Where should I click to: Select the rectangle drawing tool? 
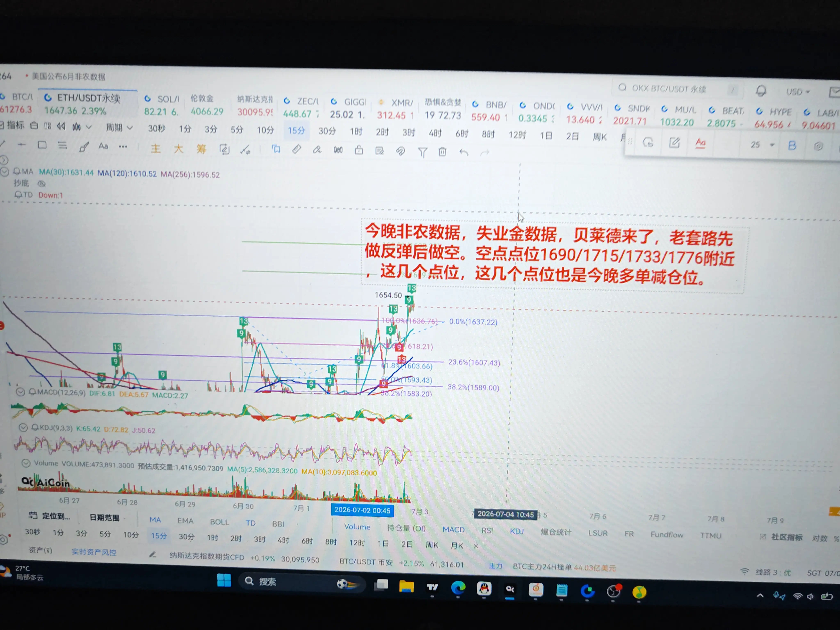point(42,145)
